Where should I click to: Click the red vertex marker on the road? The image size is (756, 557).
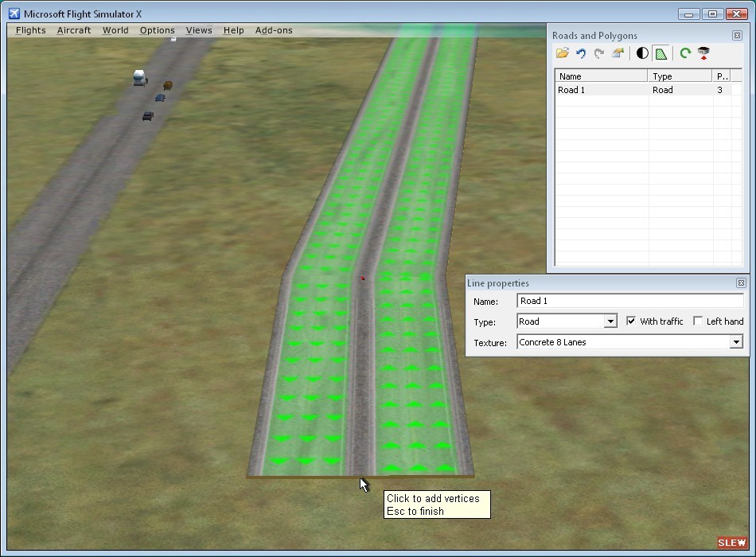pos(363,278)
